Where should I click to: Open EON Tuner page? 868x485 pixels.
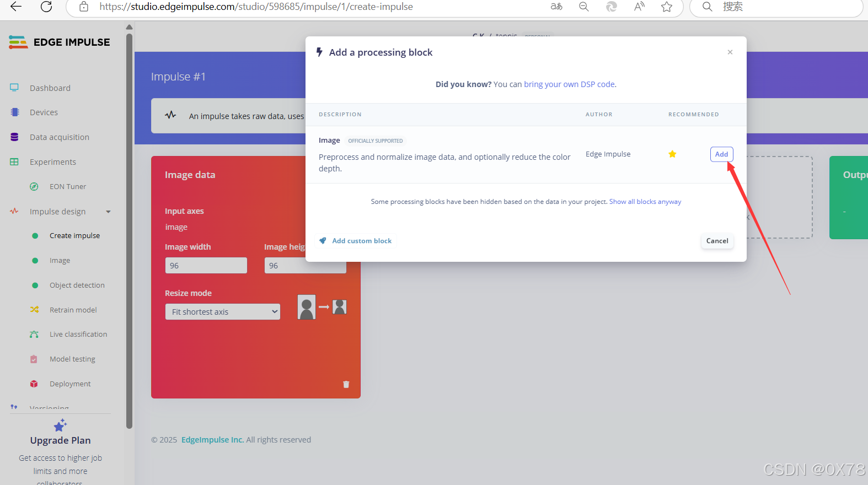pyautogui.click(x=68, y=186)
